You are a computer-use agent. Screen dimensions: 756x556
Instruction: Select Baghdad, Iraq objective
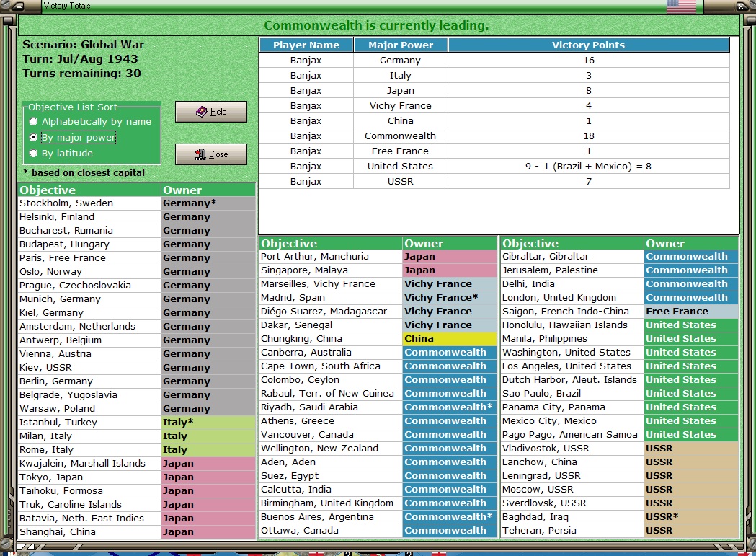[572, 517]
